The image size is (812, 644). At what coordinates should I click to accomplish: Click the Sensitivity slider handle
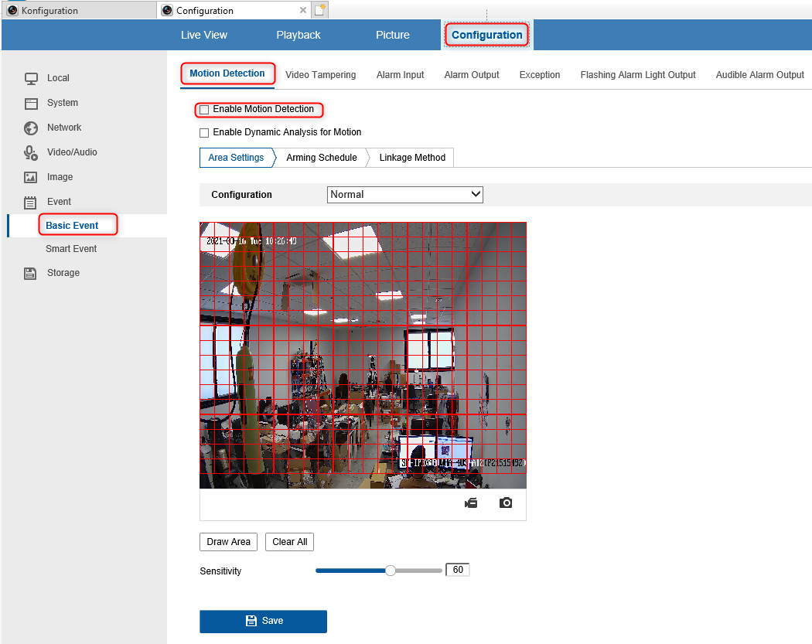click(x=391, y=571)
